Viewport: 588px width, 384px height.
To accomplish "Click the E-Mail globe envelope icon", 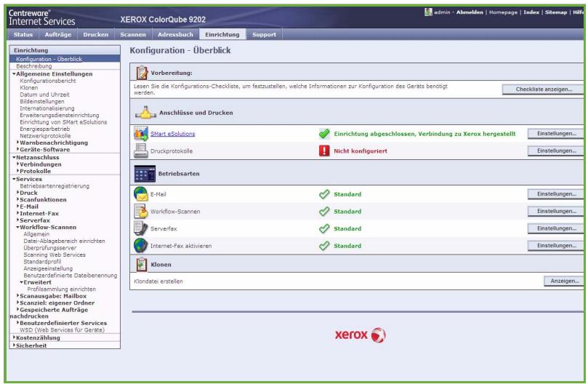I will [141, 194].
